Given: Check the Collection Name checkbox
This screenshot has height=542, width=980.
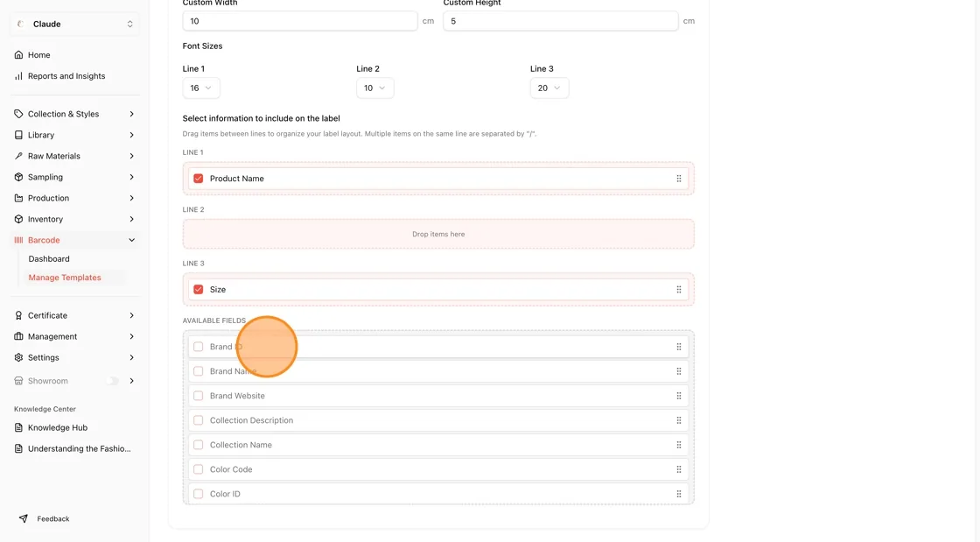Looking at the screenshot, I should pos(198,445).
